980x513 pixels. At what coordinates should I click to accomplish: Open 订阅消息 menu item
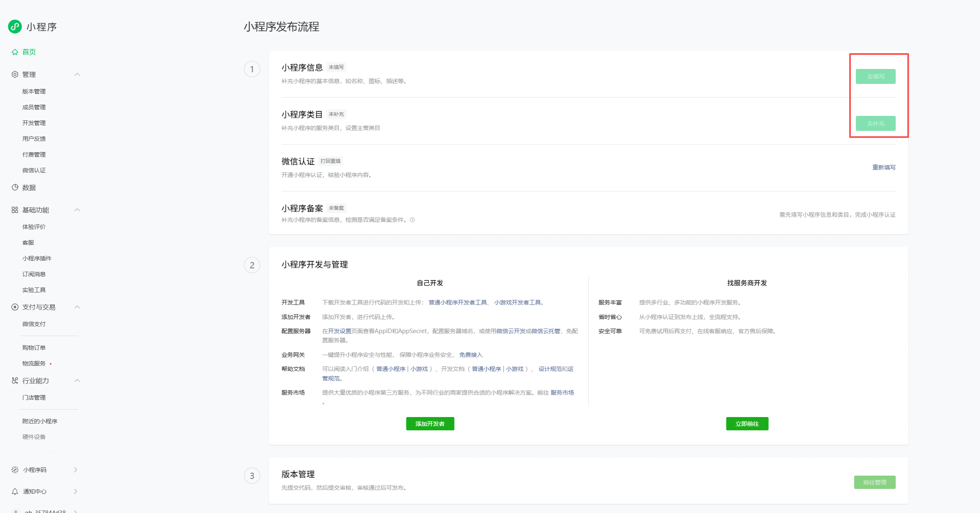pos(34,274)
